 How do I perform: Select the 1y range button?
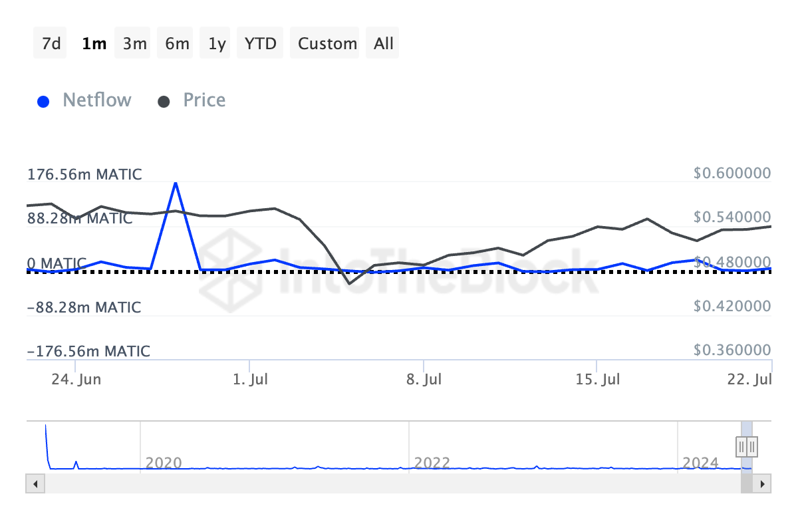pyautogui.click(x=217, y=44)
